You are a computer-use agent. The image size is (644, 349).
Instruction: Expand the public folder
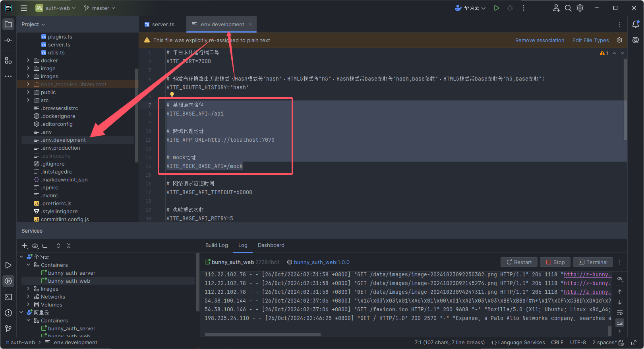(28, 92)
